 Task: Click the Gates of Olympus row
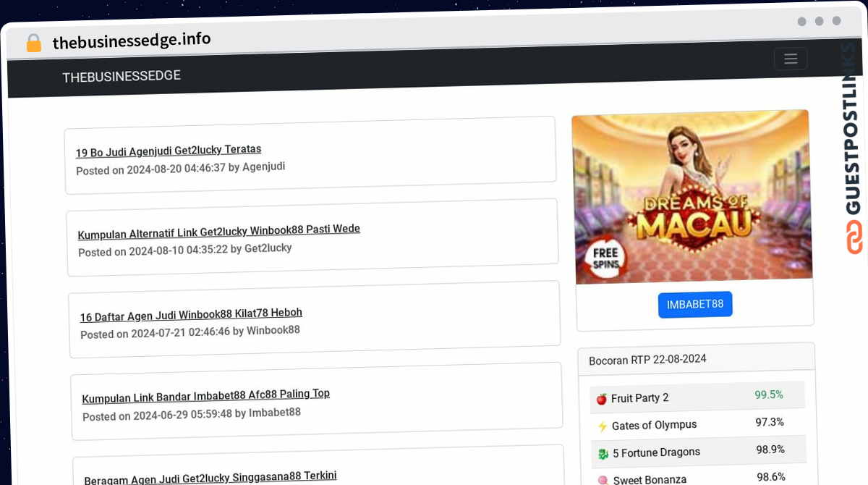click(x=697, y=423)
